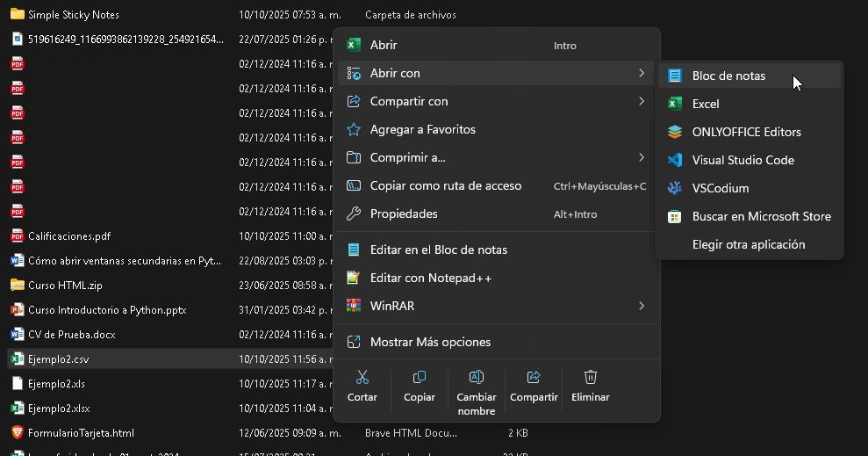Select the file starting with 519616249
Viewport: 868px width, 456px height.
pyautogui.click(x=126, y=39)
